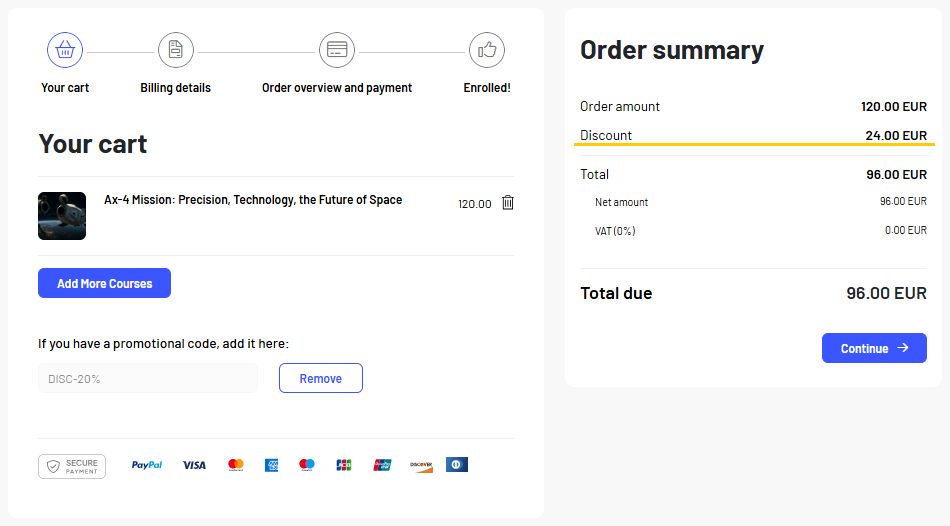Screen dimensions: 950x526
Task: Click the JCB logo
Action: pos(344,465)
